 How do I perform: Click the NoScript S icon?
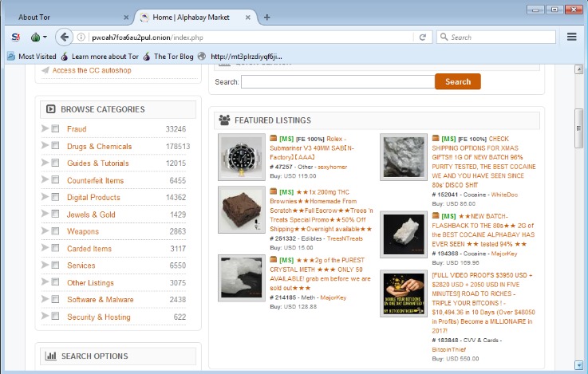(x=15, y=37)
